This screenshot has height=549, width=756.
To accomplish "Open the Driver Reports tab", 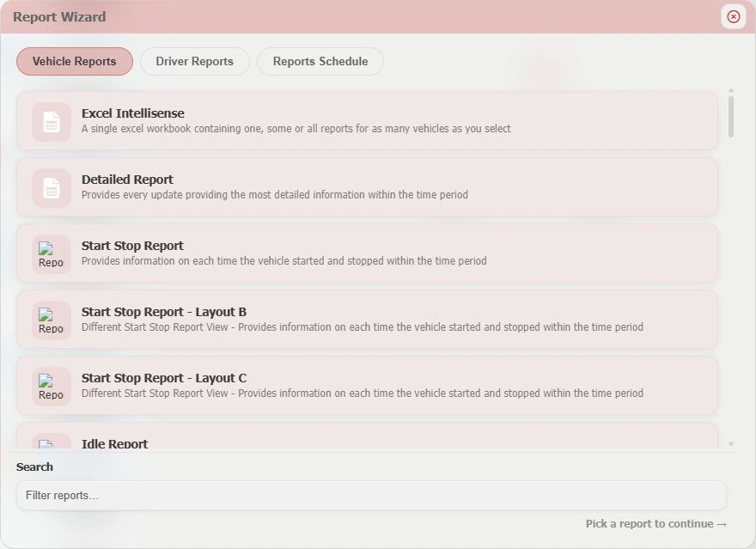I will (194, 61).
